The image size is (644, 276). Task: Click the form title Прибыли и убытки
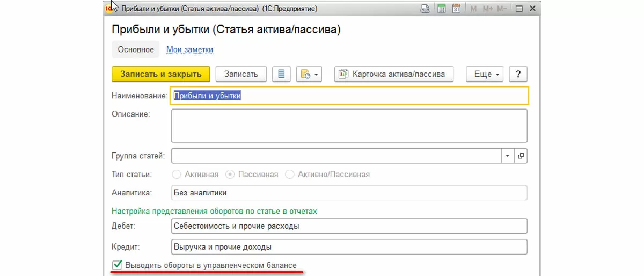[226, 29]
